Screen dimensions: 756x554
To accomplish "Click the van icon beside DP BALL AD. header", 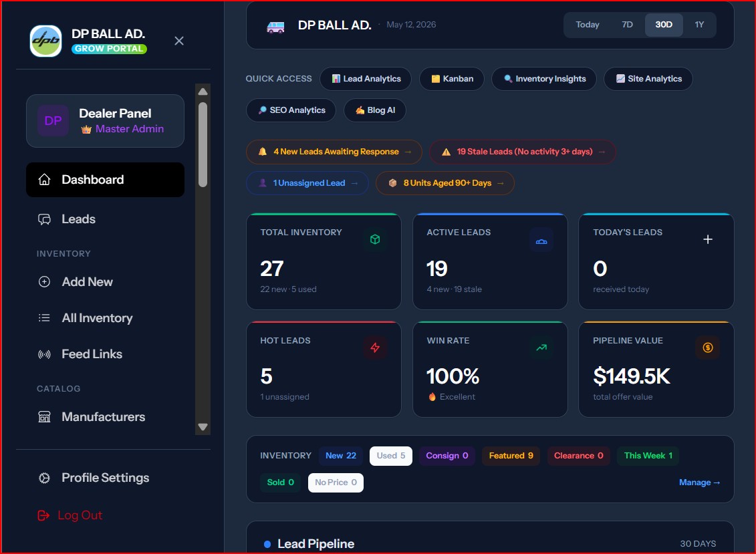I will point(276,27).
